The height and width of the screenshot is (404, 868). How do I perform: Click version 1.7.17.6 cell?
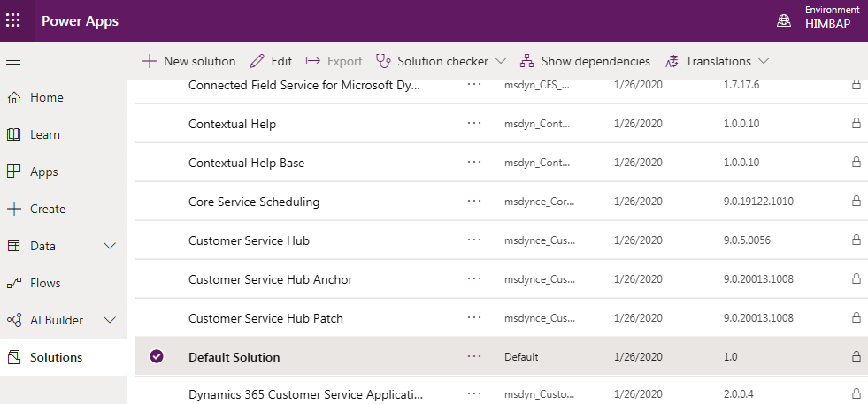coord(743,85)
